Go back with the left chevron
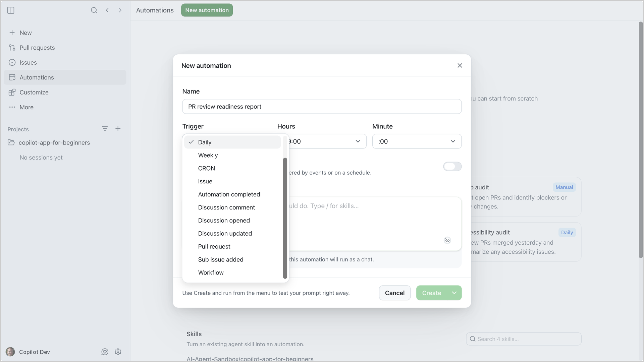644x362 pixels. coord(107,10)
